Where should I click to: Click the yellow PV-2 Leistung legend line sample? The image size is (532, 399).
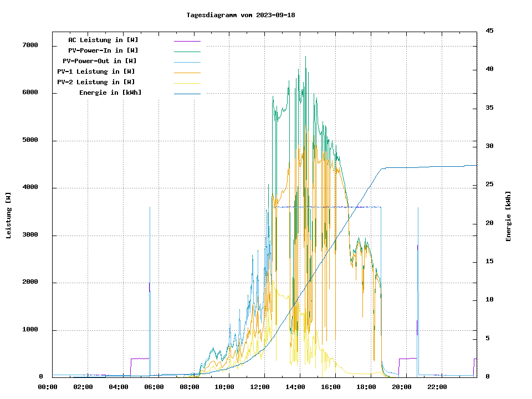187,83
